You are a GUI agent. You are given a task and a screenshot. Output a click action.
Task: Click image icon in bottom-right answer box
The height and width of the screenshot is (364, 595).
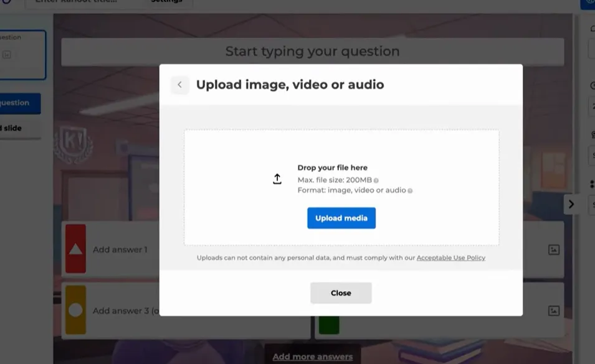point(553,310)
